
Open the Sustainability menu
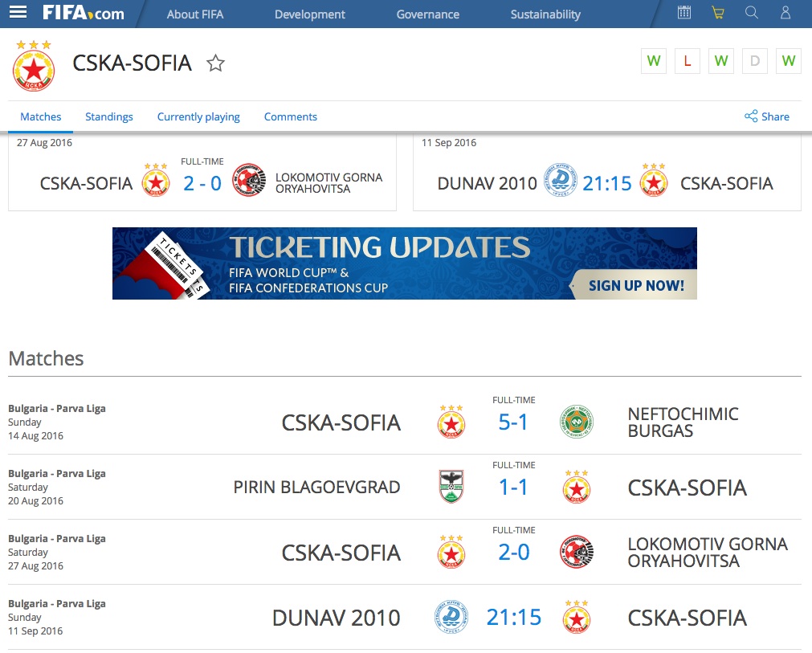point(545,14)
